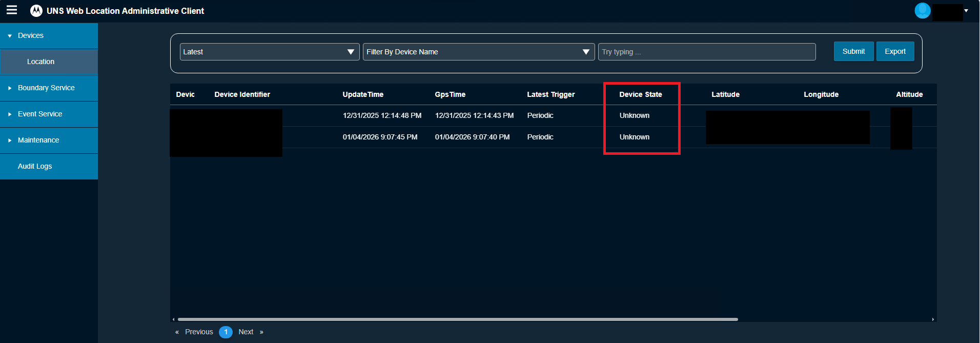Open the Filter By Device Name dropdown

point(479,52)
